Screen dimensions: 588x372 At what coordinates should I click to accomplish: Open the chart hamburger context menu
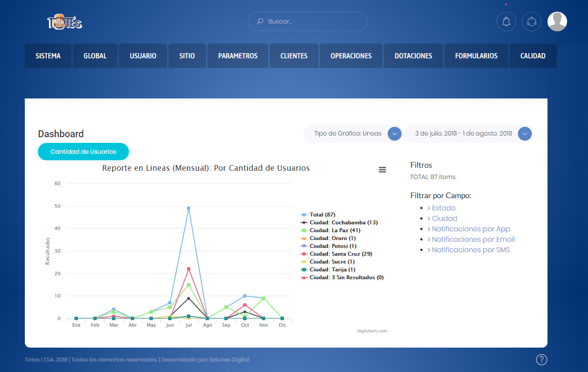[x=382, y=170]
